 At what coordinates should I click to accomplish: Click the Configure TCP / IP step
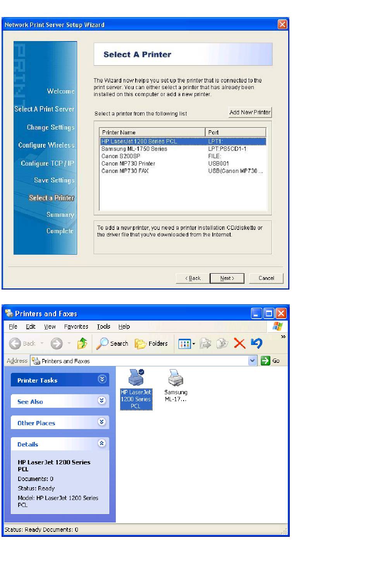47,163
